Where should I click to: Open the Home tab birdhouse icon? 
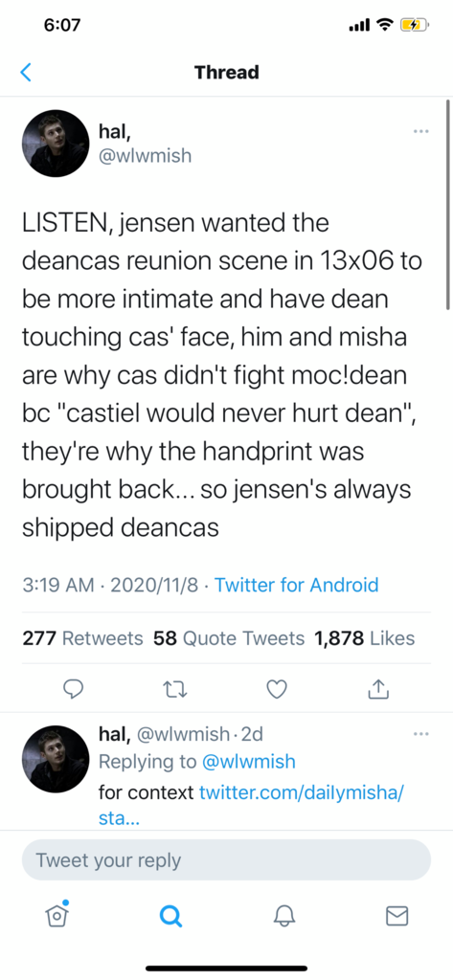pyautogui.click(x=57, y=914)
